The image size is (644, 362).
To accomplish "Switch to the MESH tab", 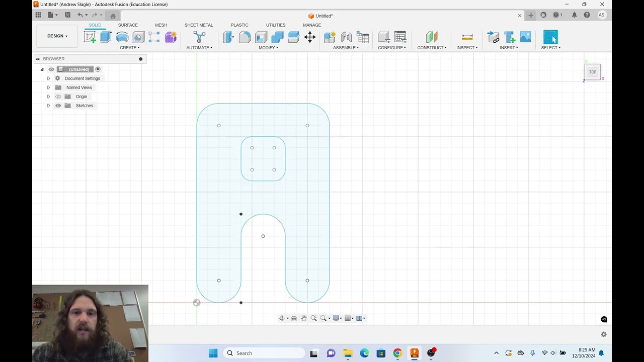I will 161,25.
